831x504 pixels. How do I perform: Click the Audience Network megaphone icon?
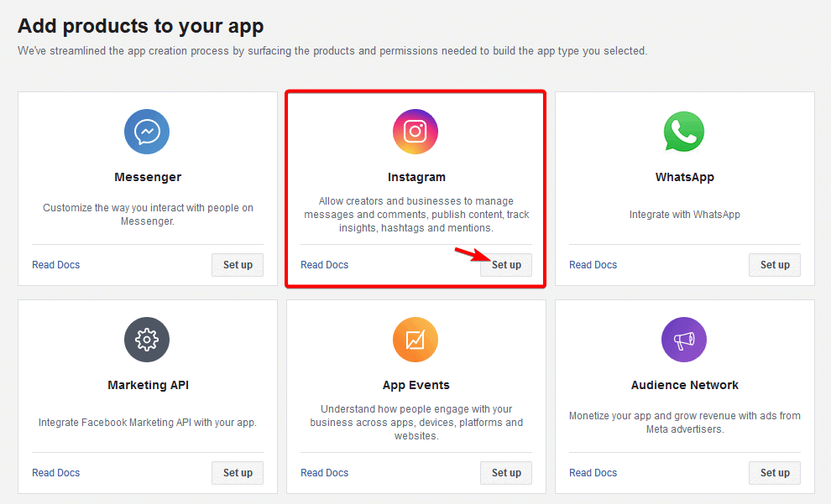pos(683,340)
